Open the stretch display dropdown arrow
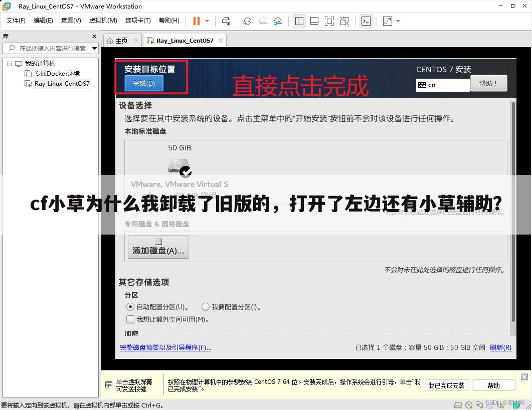Image resolution: width=532 pixels, height=410 pixels. tap(398, 21)
